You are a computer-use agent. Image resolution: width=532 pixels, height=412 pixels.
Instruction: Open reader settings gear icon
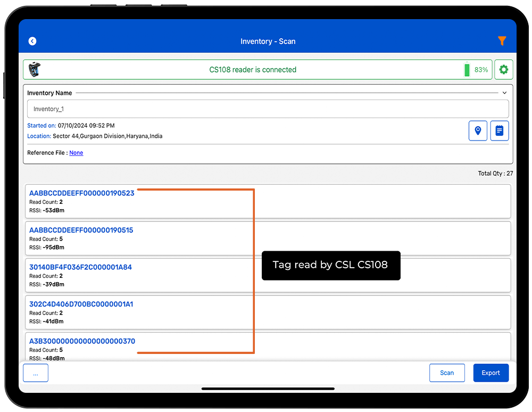tap(503, 70)
